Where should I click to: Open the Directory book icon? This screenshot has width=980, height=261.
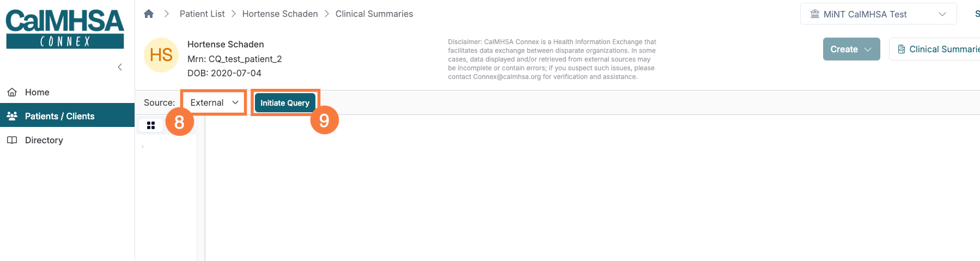[x=12, y=140]
